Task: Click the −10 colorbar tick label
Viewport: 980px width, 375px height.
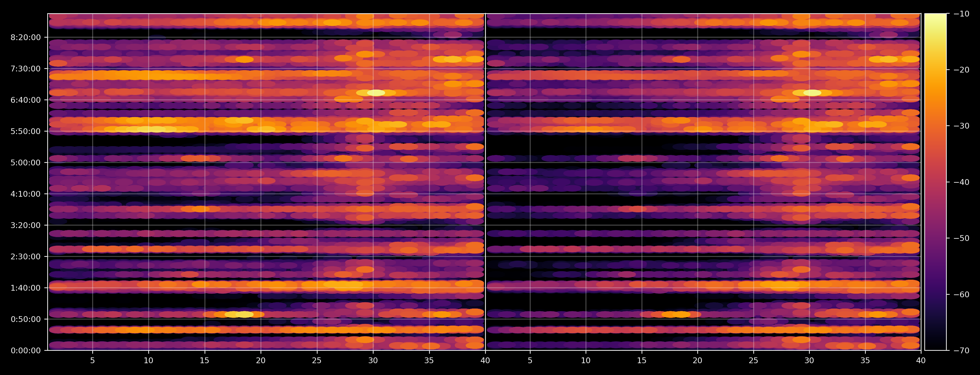Action: [962, 14]
